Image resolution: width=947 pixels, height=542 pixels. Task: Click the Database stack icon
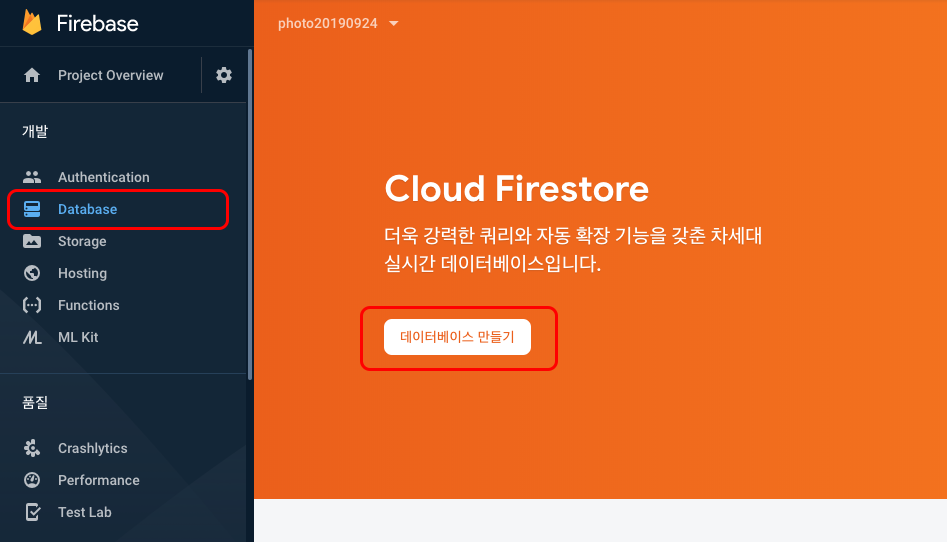pos(32,209)
